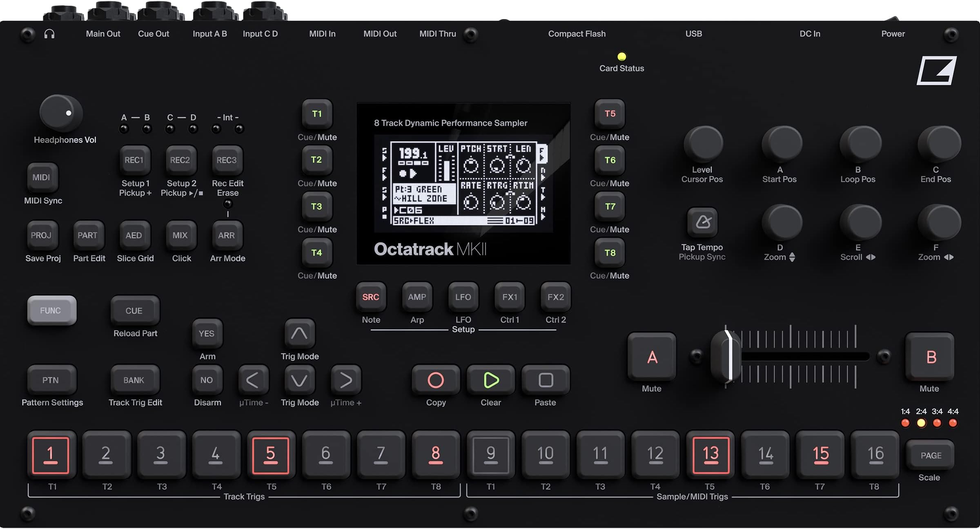Image resolution: width=980 pixels, height=529 pixels.
Task: Open Pattern Settings with the PTN button
Action: (51, 379)
